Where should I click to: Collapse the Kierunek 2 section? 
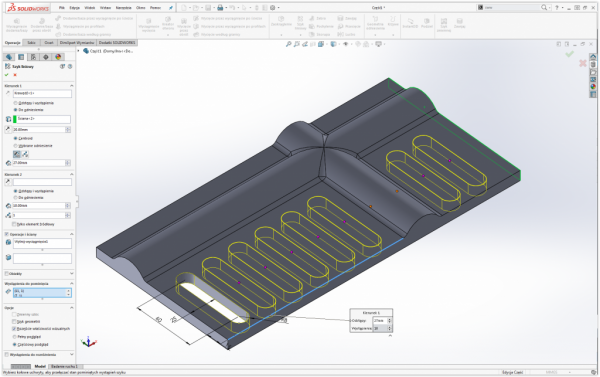point(72,174)
